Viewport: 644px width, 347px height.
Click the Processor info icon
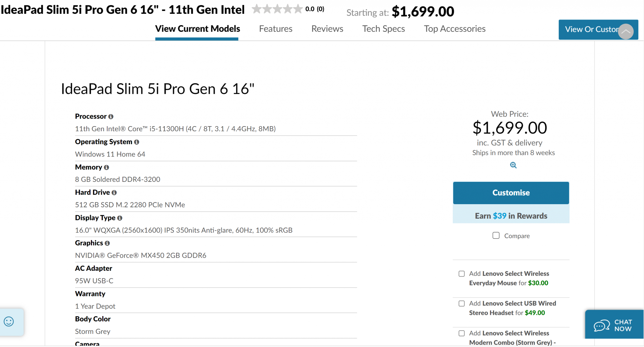111,117
